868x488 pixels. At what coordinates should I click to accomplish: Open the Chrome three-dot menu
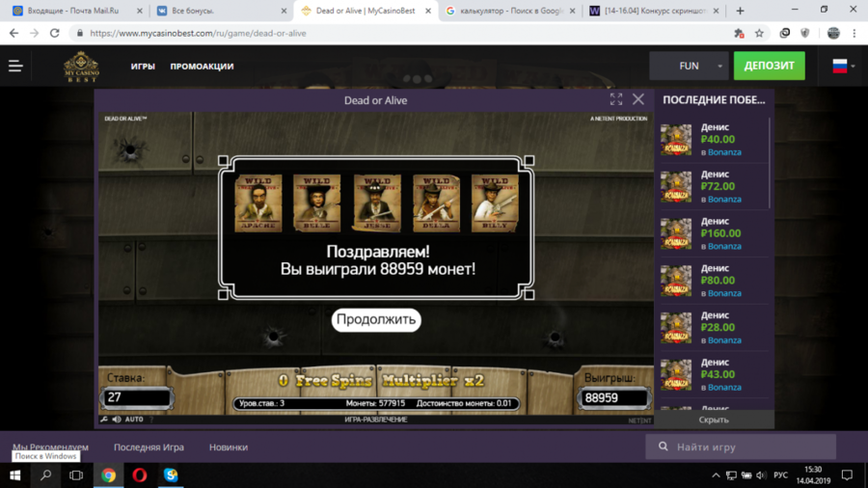(x=855, y=33)
